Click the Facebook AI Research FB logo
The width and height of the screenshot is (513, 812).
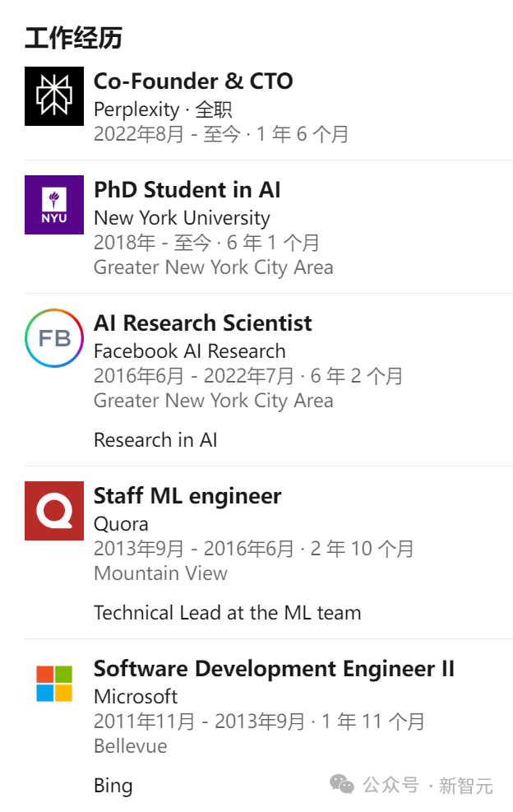click(x=54, y=338)
